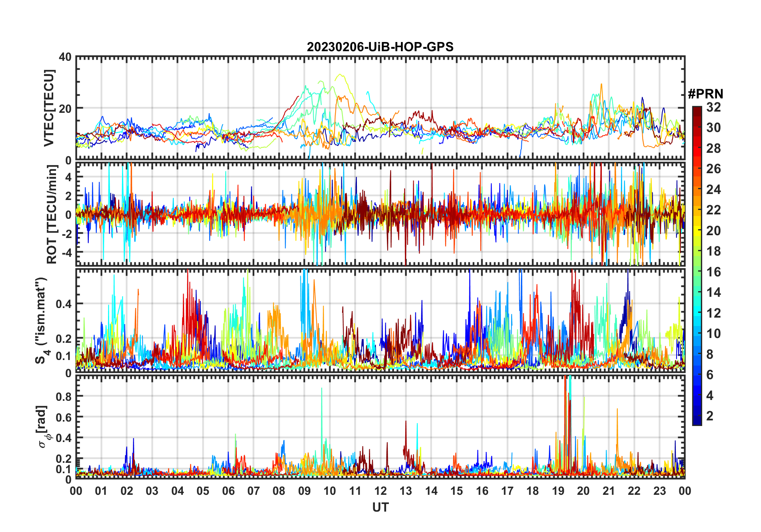Click x-axis hour label "08"
This screenshot has width=761, height=532.
point(279,491)
